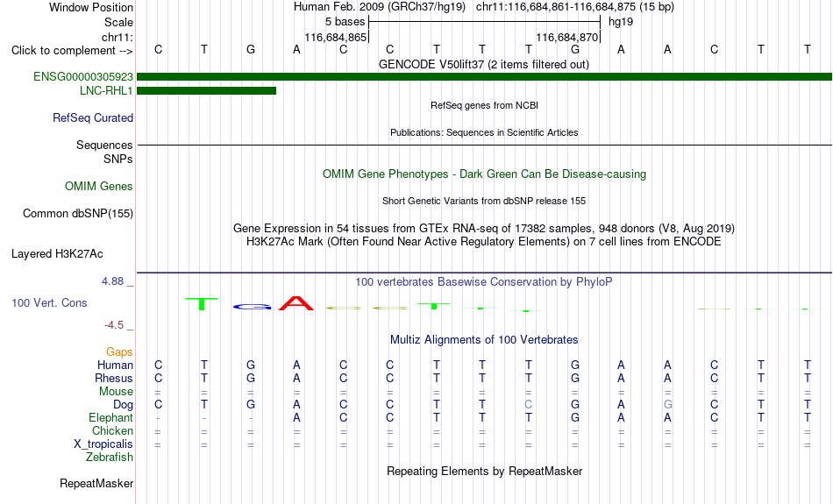The width and height of the screenshot is (833, 504).
Task: Click "Multiz Alignments of 100 Vertebrates" title
Action: point(484,340)
